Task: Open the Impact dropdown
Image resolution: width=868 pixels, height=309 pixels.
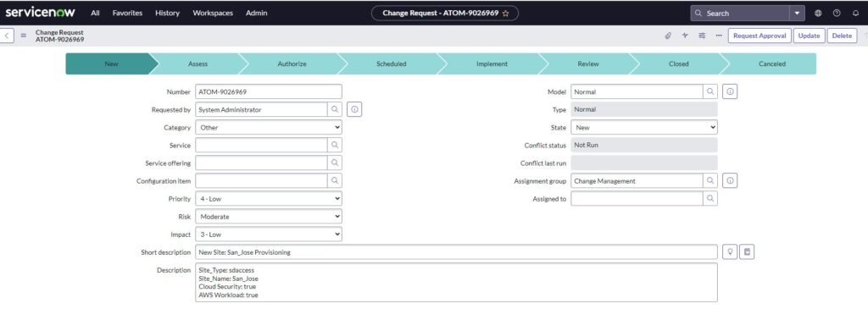Action: (x=269, y=235)
